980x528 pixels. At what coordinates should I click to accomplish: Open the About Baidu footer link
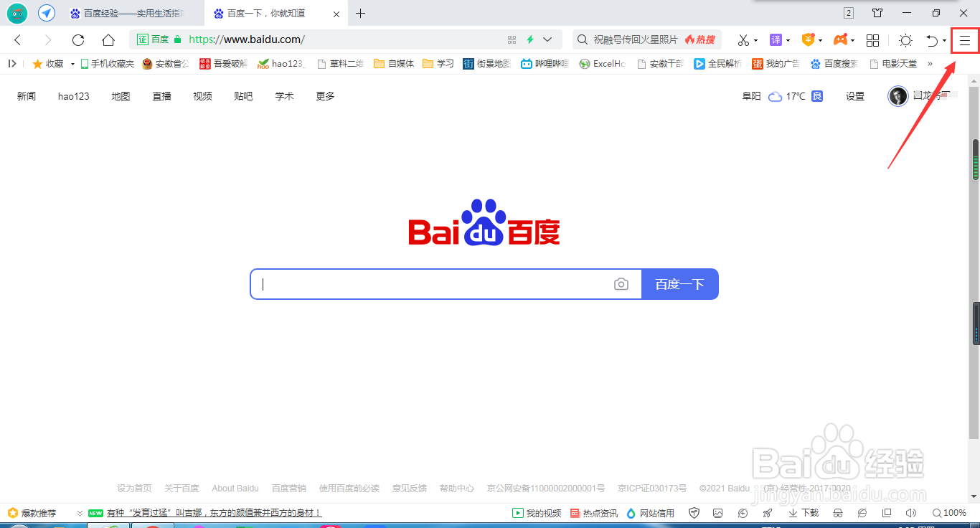(x=235, y=489)
